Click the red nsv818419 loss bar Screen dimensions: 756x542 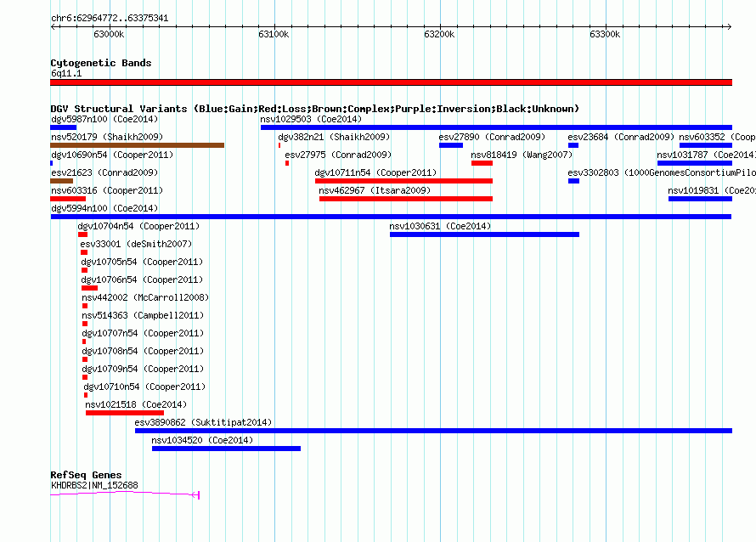[x=482, y=163]
